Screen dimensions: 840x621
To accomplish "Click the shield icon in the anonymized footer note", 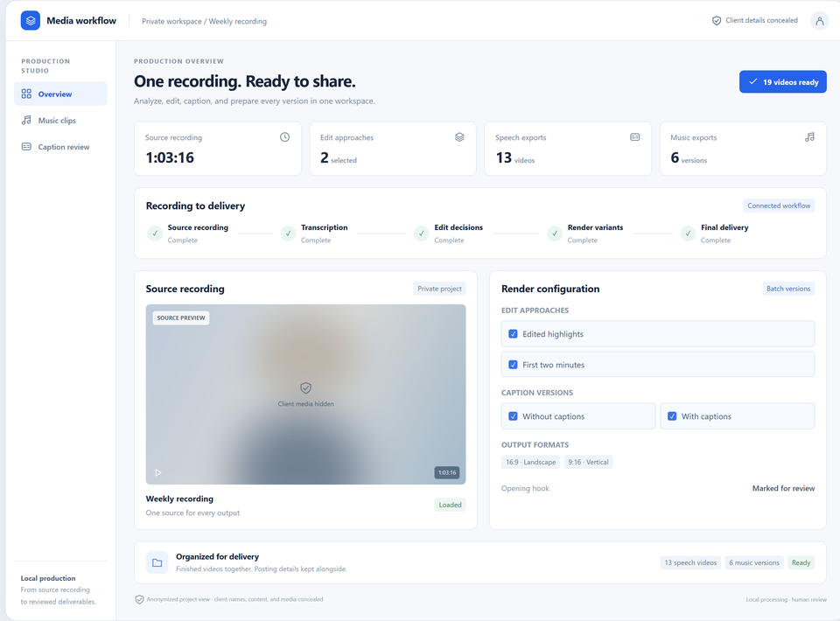I will pos(139,600).
